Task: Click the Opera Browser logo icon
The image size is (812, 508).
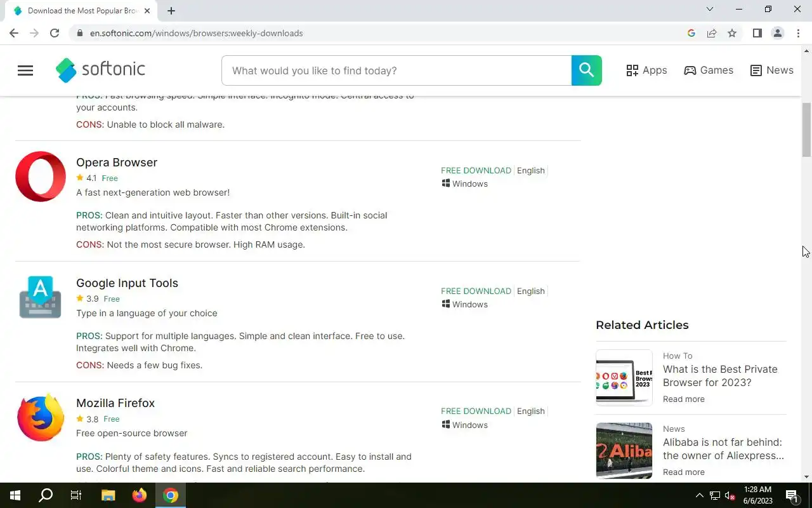Action: pyautogui.click(x=41, y=177)
